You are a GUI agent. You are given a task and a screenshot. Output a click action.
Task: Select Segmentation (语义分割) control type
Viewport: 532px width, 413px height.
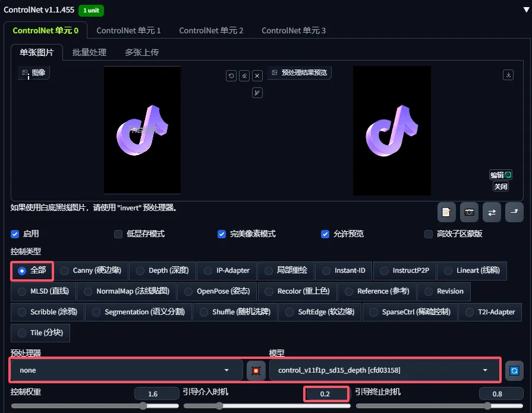click(x=138, y=312)
